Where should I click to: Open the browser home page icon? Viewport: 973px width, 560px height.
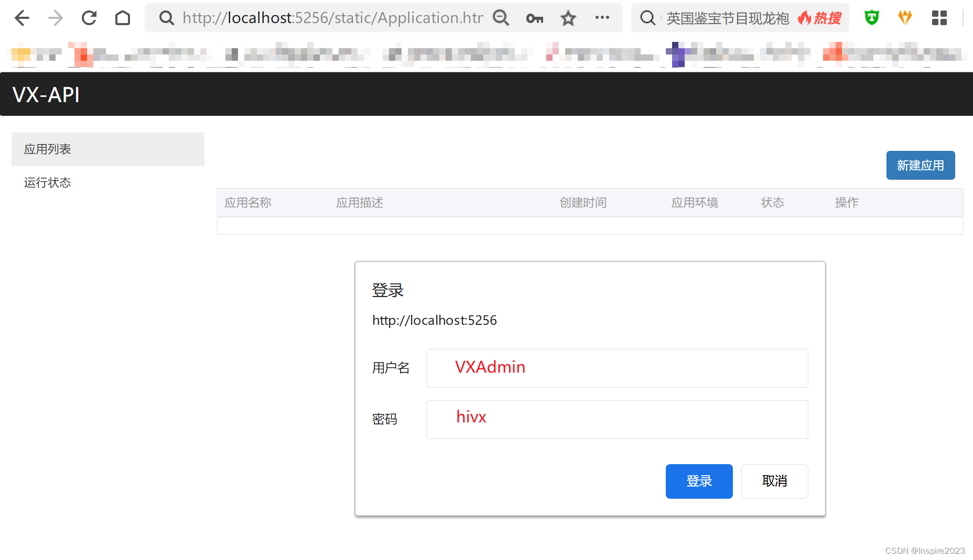(x=123, y=18)
